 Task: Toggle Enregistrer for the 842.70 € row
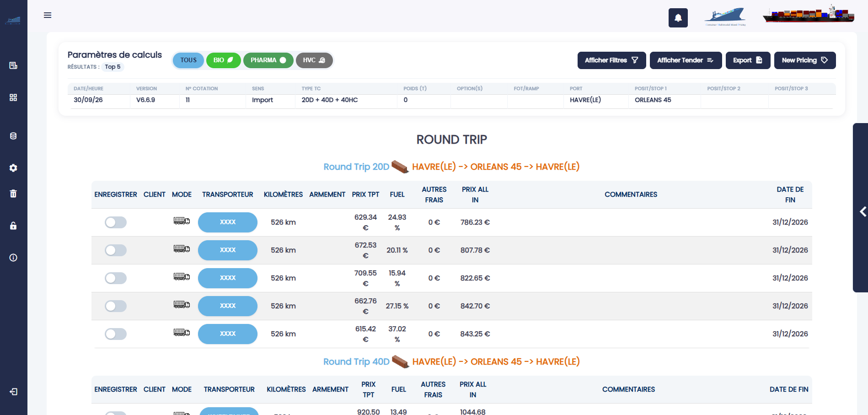click(116, 306)
